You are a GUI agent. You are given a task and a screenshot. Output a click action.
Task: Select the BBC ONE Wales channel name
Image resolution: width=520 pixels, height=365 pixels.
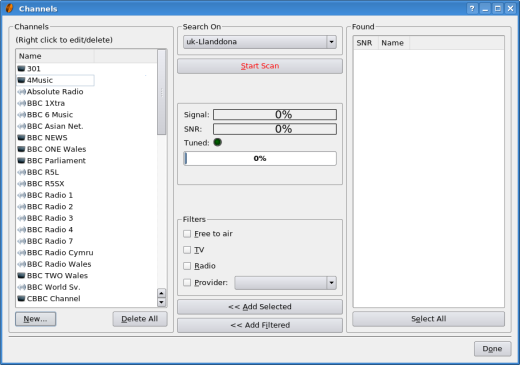pos(56,149)
